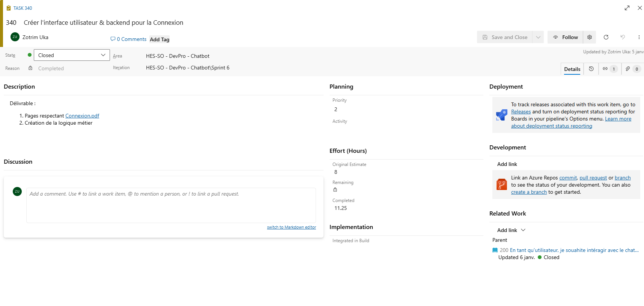Image resolution: width=644 pixels, height=306 pixels.
Task: Click the Refresh work item icon
Action: (x=606, y=37)
